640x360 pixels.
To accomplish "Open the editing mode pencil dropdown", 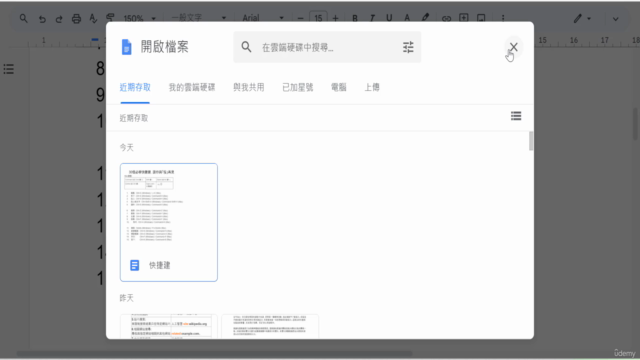I will tap(582, 18).
